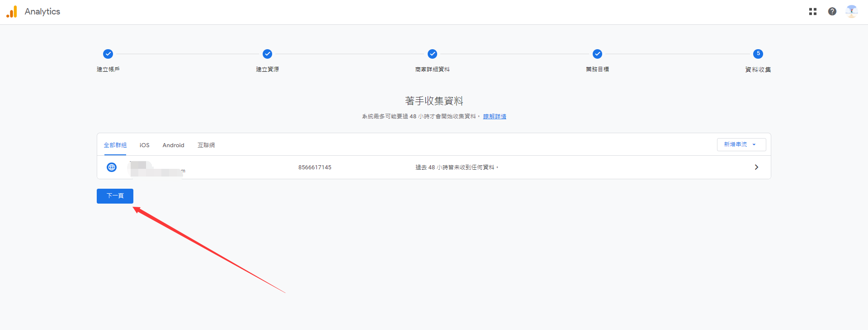The height and width of the screenshot is (330, 868).
Task: Switch to the iOS tab
Action: click(144, 145)
